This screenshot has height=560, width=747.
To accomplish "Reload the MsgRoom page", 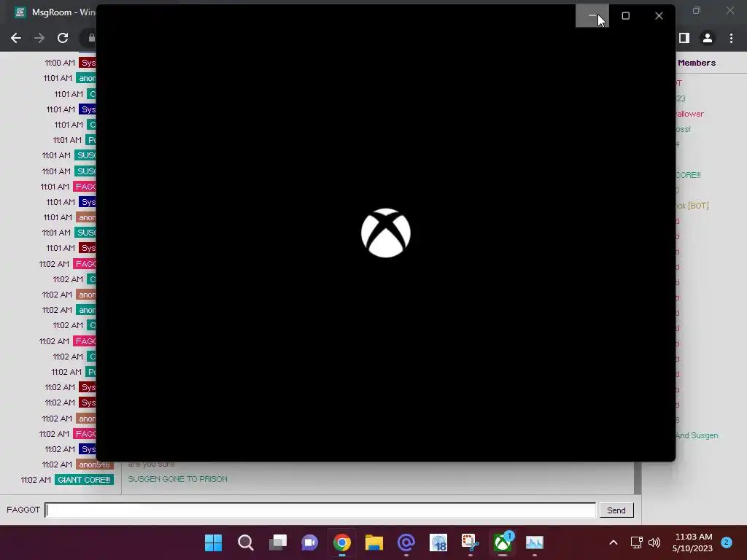I will 63,38.
